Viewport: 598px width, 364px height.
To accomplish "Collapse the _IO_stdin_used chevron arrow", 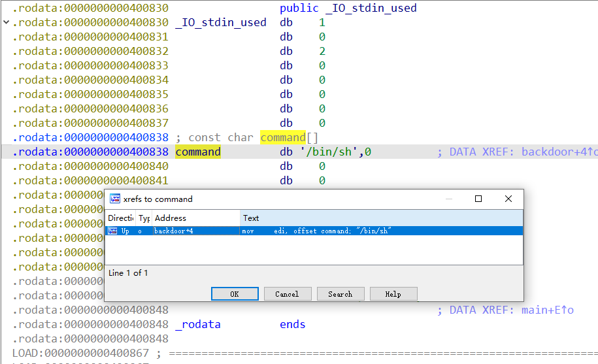I will [7, 23].
